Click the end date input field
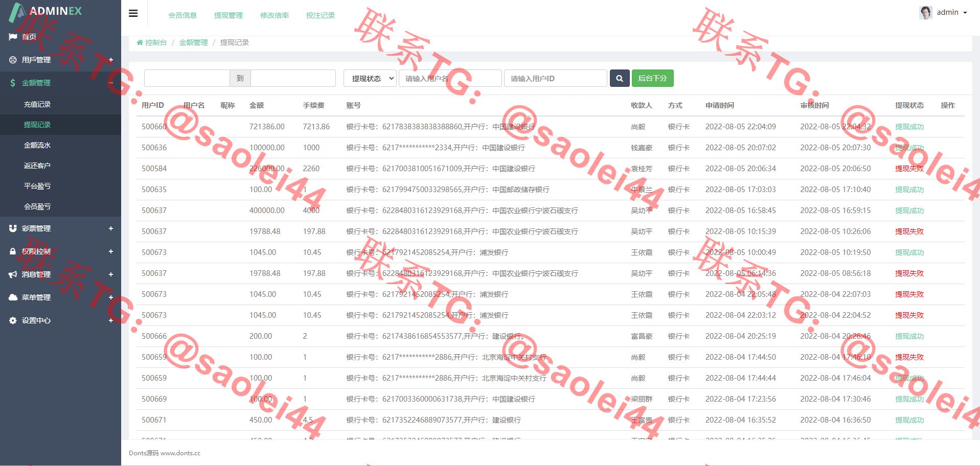The image size is (980, 466). pyautogui.click(x=293, y=78)
